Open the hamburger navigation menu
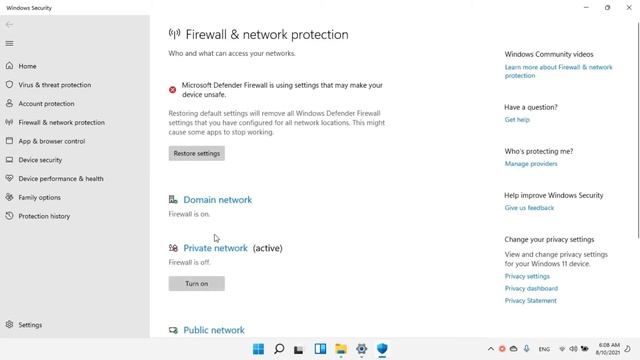The image size is (640, 360). 9,43
